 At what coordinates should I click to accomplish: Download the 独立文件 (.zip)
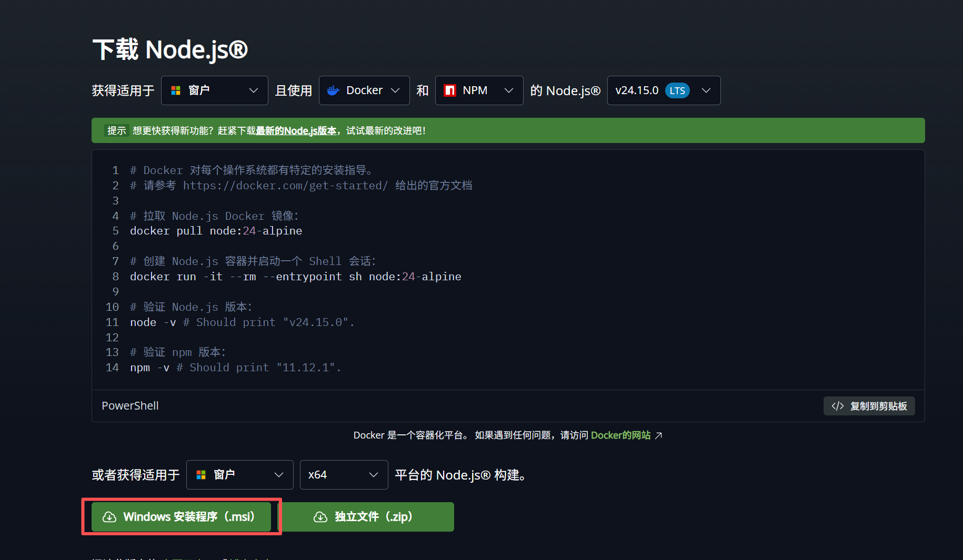tap(366, 517)
